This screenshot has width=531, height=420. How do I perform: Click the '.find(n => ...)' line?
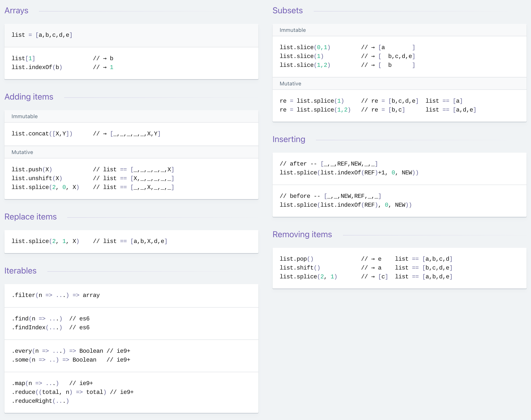click(51, 319)
